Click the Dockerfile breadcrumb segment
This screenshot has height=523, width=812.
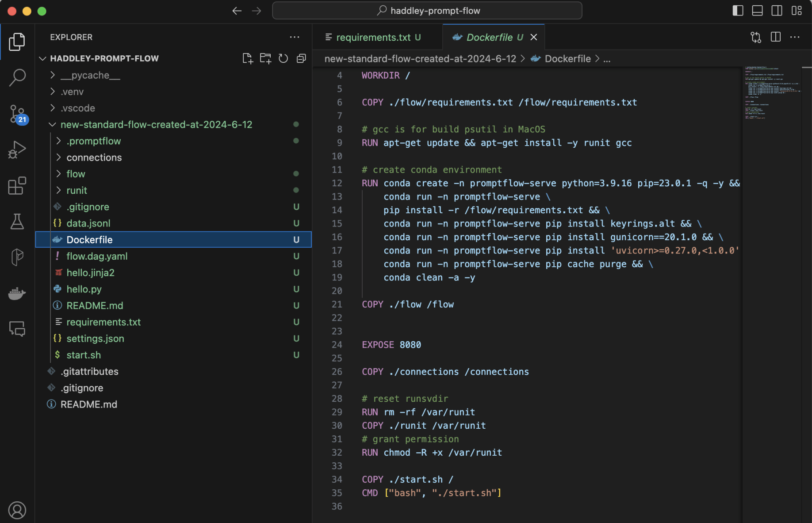(567, 59)
